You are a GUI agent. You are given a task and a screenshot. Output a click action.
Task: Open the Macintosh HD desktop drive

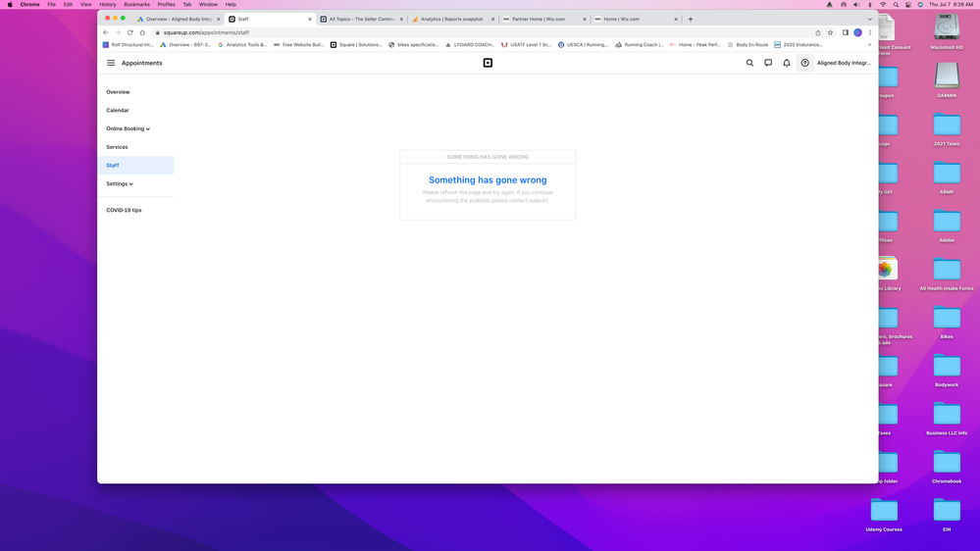(x=947, y=32)
